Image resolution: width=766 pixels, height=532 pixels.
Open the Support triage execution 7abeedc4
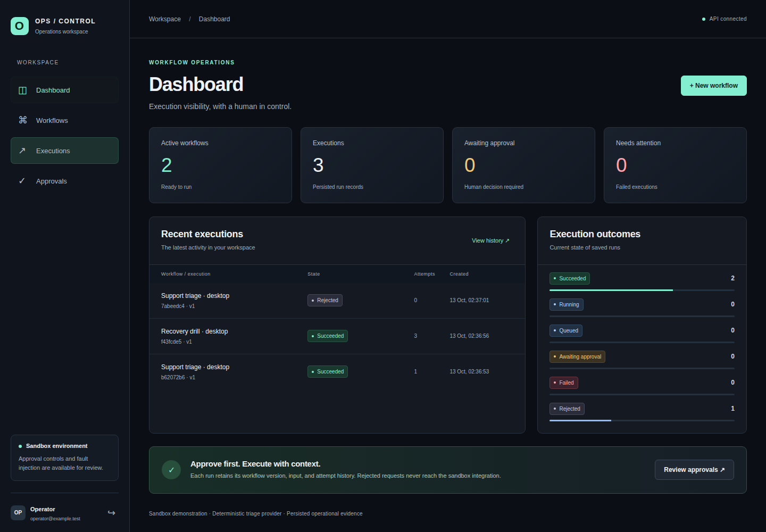(x=337, y=301)
